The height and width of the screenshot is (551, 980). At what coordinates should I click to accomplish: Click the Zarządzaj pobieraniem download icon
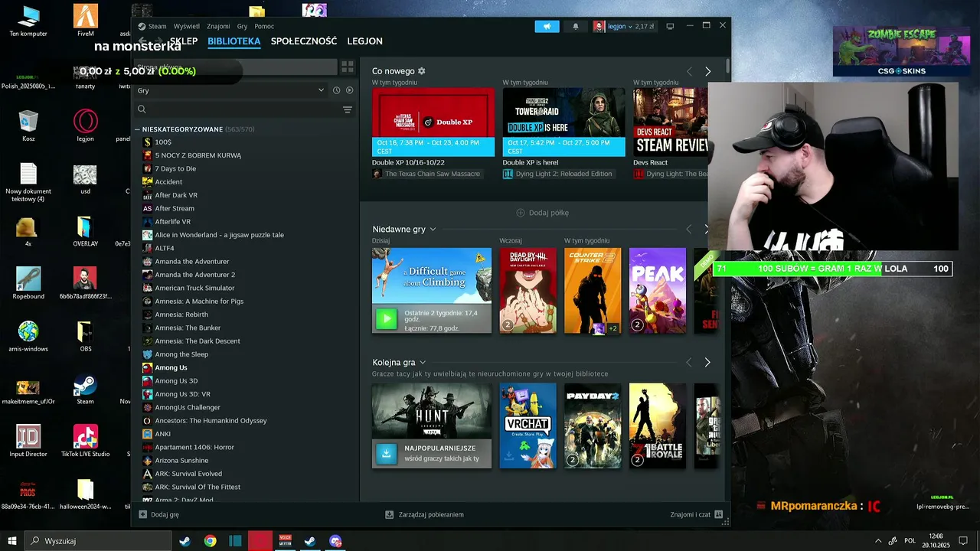(x=389, y=514)
